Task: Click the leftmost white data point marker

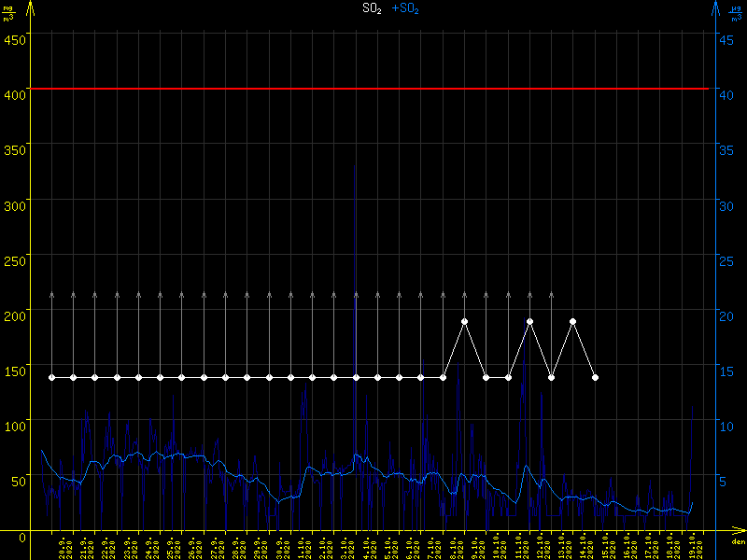Action: pos(51,377)
